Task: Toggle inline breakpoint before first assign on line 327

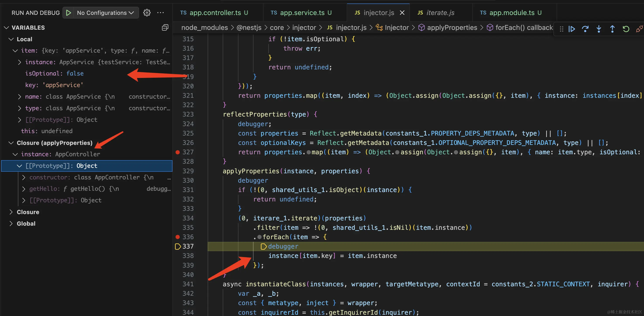Action: 397,152
